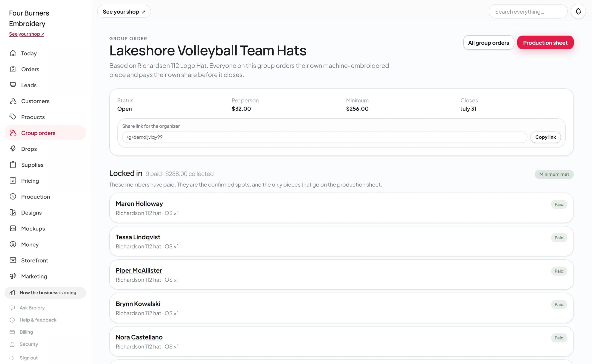This screenshot has width=592, height=364.
Task: Open Help & feedback
Action: [45, 320]
